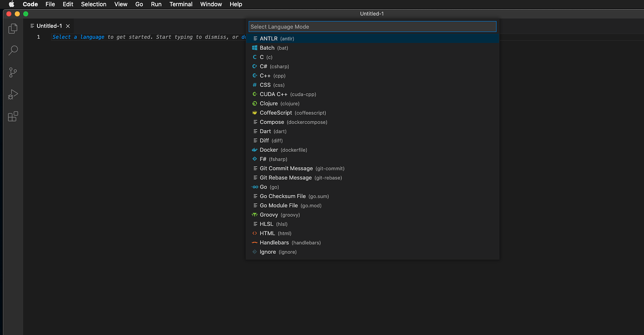Click the Batch Windows logo icon
The height and width of the screenshot is (335, 644).
click(x=255, y=48)
